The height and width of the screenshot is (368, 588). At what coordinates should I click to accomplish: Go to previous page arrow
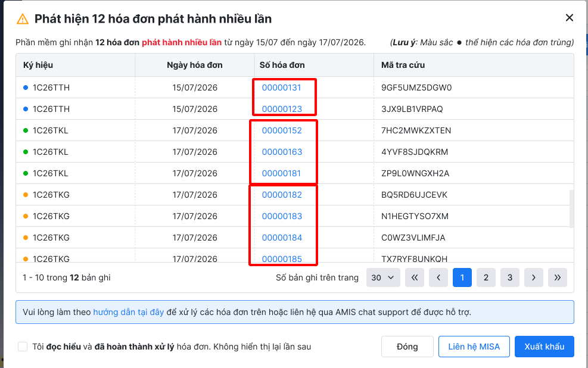[438, 277]
